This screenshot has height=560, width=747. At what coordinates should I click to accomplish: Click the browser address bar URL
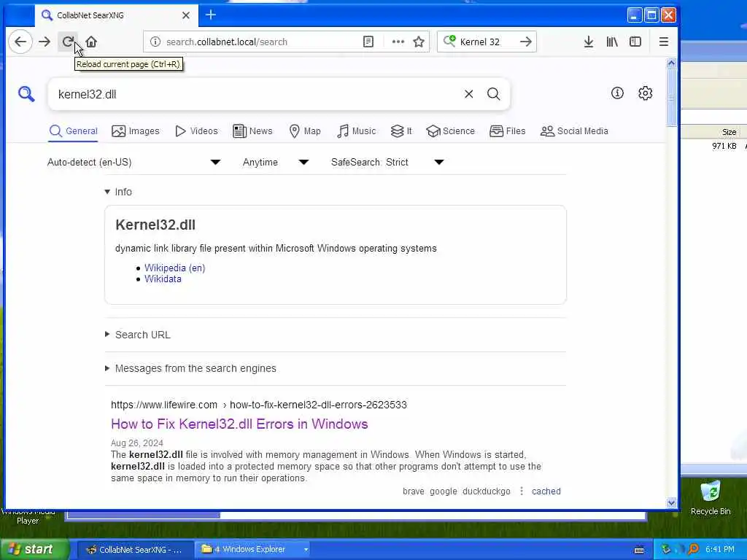pos(227,42)
